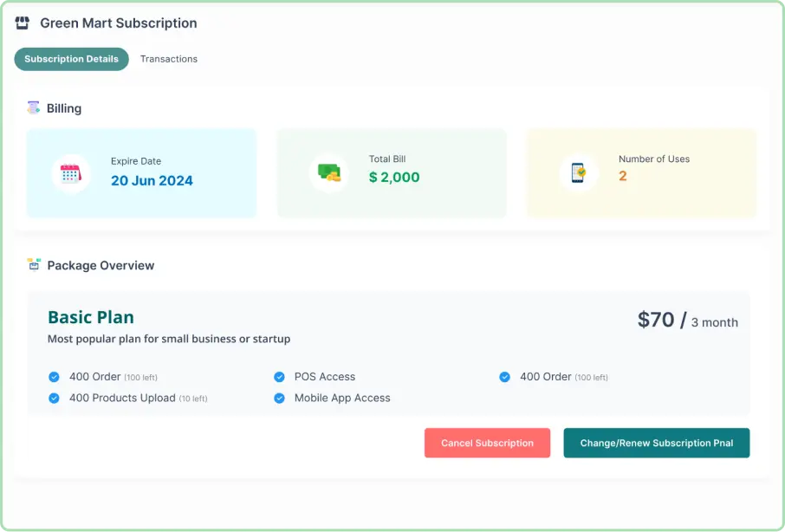
Task: Click the Cancel Subscription button
Action: click(487, 443)
